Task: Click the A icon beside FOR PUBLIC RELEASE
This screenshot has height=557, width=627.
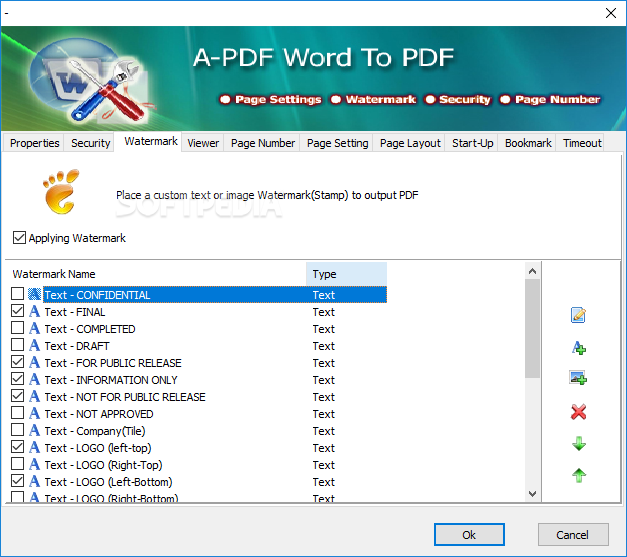Action: point(35,362)
